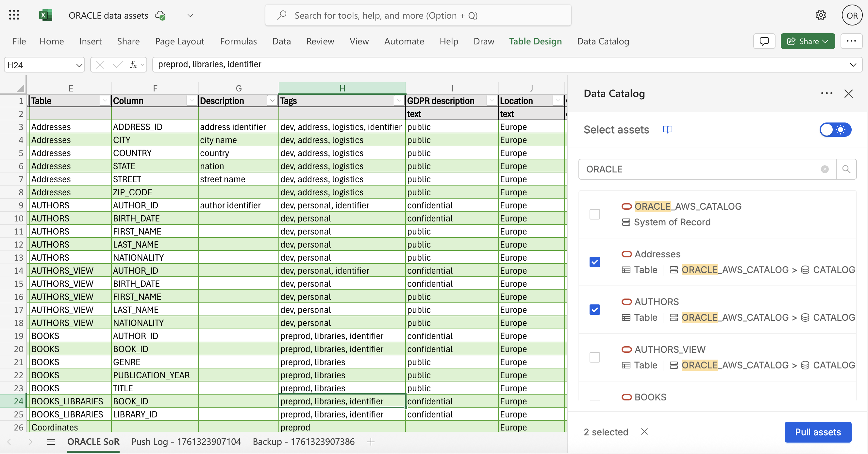
Task: Uncheck the Addresses asset checkbox
Action: (x=595, y=262)
